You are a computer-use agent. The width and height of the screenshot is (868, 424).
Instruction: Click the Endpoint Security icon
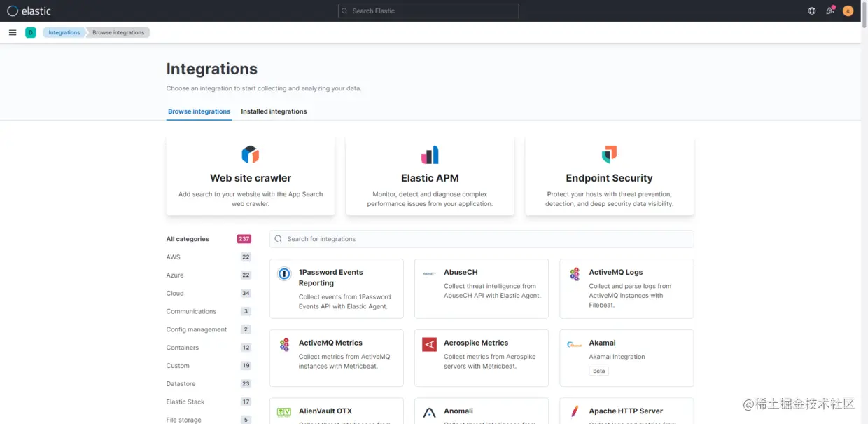(609, 154)
